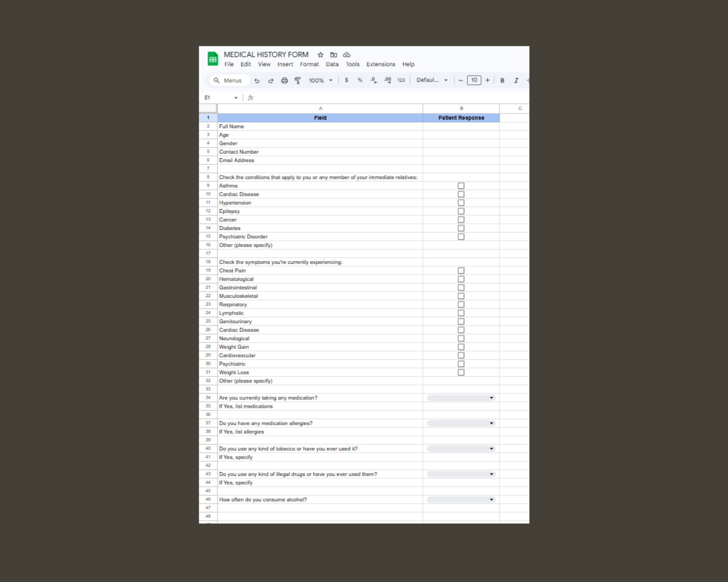Open the Extensions menu
Viewport: 728px width, 582px height.
[380, 64]
